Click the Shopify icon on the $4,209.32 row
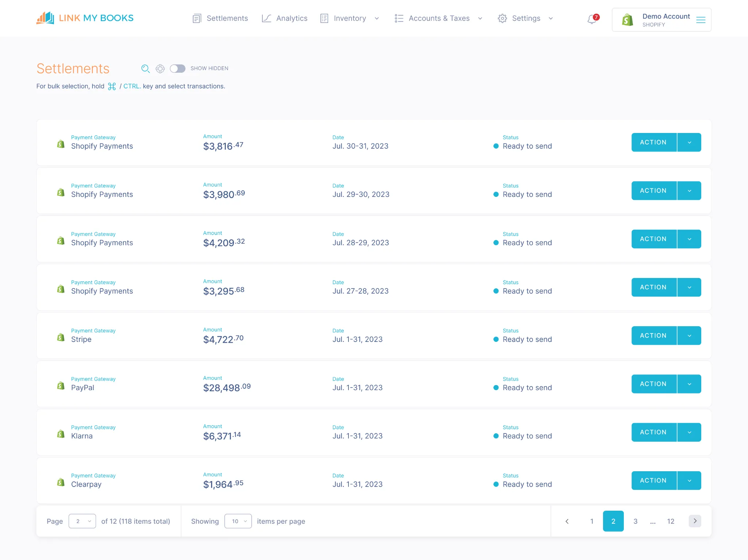Screen dimensions: 748x560 pos(61,241)
